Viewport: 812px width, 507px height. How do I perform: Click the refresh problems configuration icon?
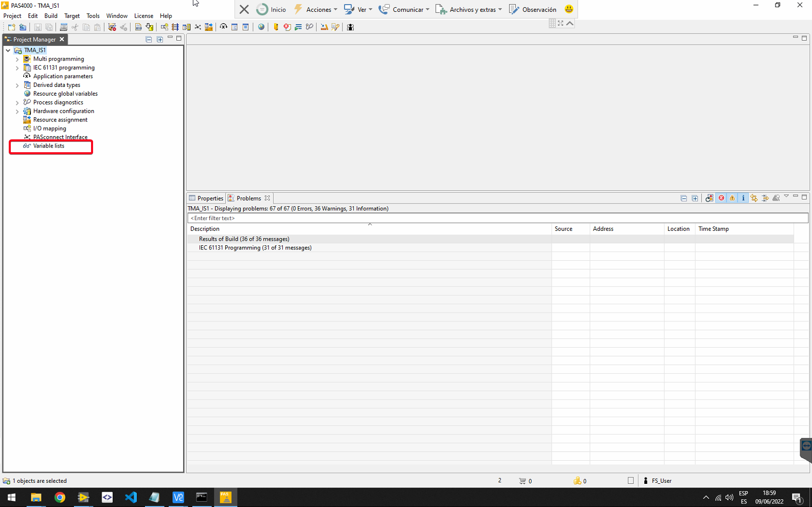(710, 198)
